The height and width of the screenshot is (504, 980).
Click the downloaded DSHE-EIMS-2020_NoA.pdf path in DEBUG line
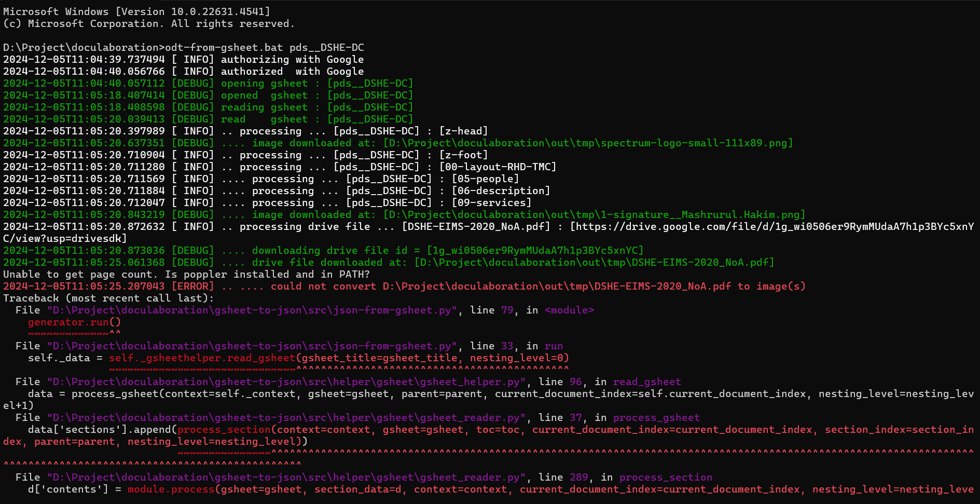tap(594, 263)
